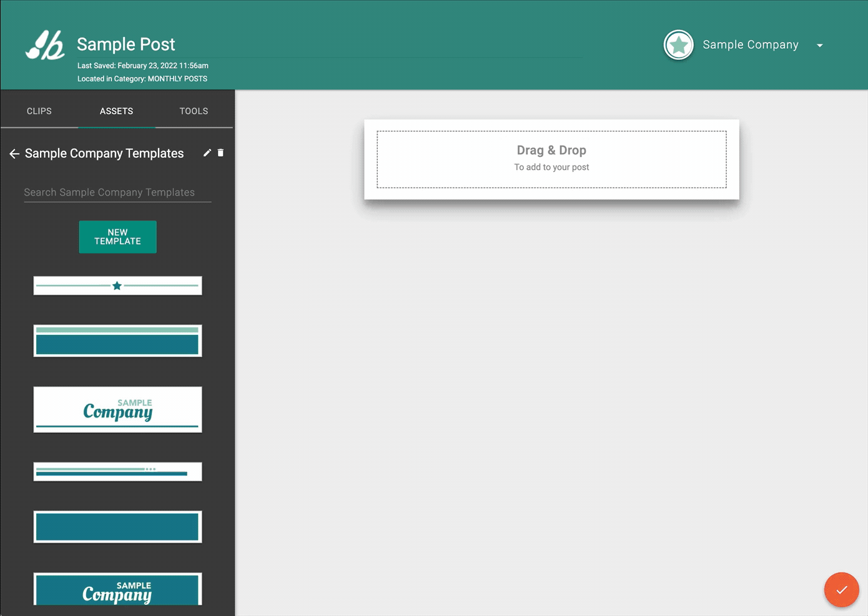This screenshot has height=616, width=868.
Task: Pick the thin double line with dots template
Action: [x=117, y=472]
